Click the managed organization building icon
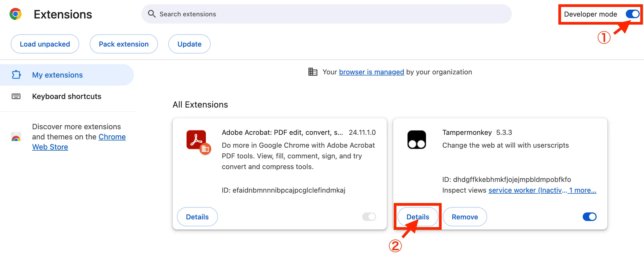 pos(313,72)
